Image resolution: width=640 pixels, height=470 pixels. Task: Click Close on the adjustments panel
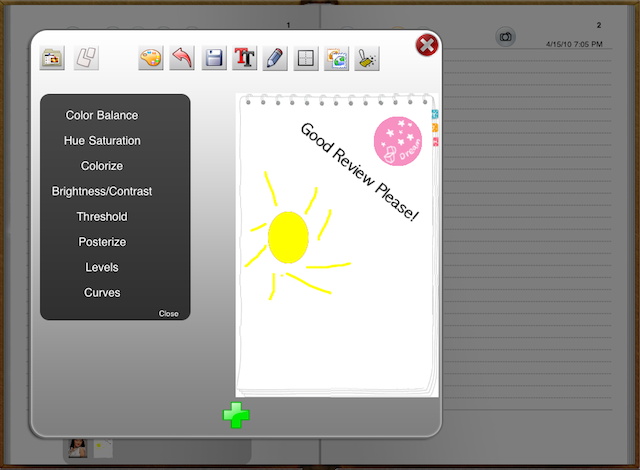tap(168, 314)
